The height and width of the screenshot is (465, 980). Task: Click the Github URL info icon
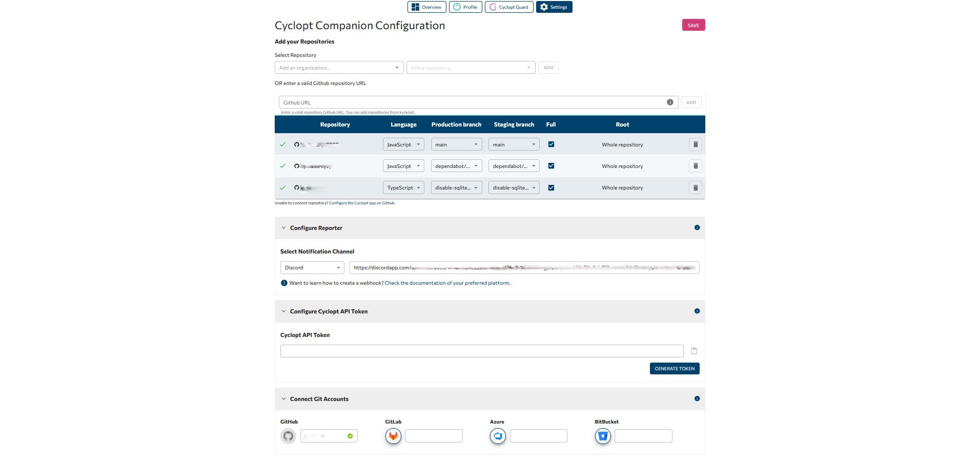[669, 102]
